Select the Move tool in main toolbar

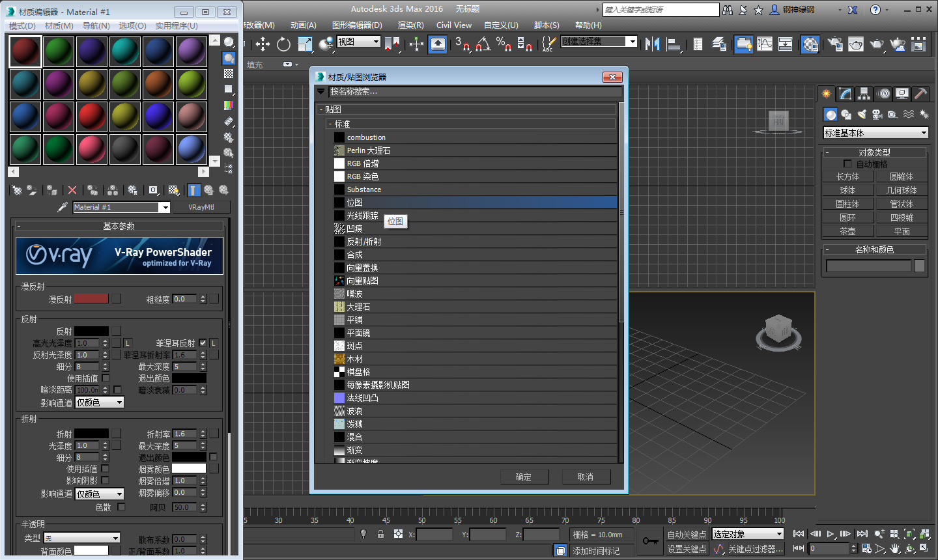tap(263, 44)
